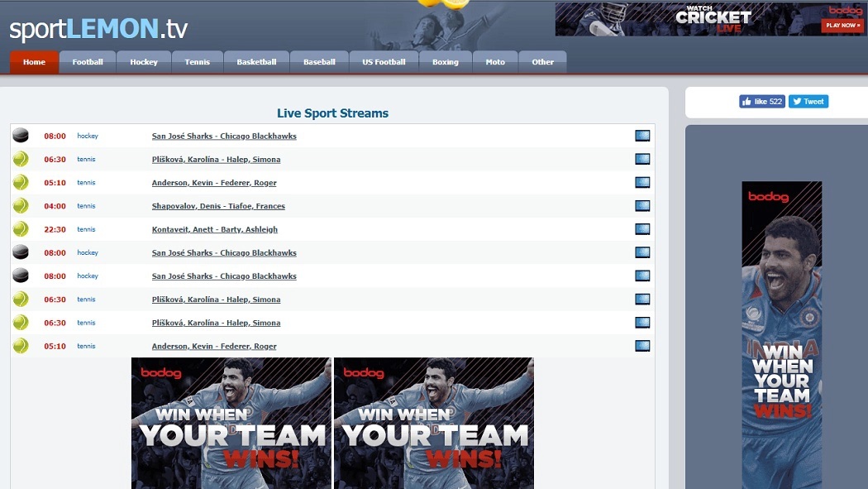Open the first Plíšková, Karolína - Halep, Simona link
868x489 pixels.
(216, 160)
